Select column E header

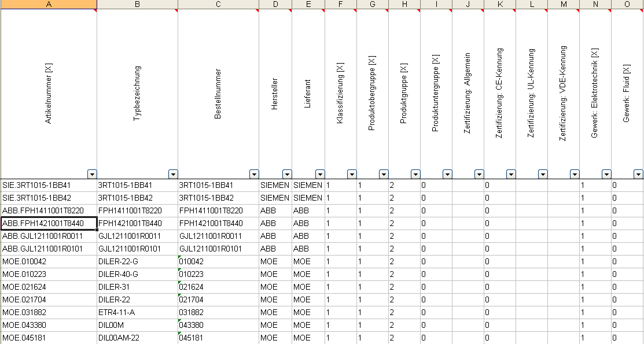tap(308, 4)
